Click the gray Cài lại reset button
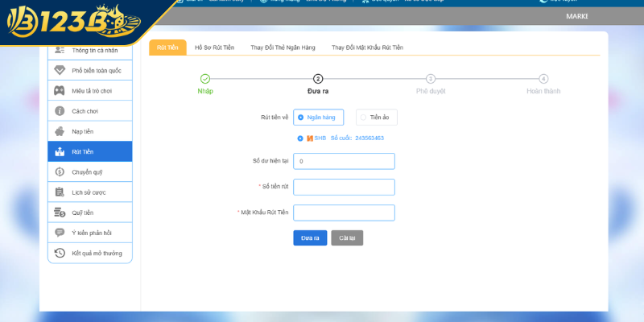The height and width of the screenshot is (322, 644). (347, 237)
